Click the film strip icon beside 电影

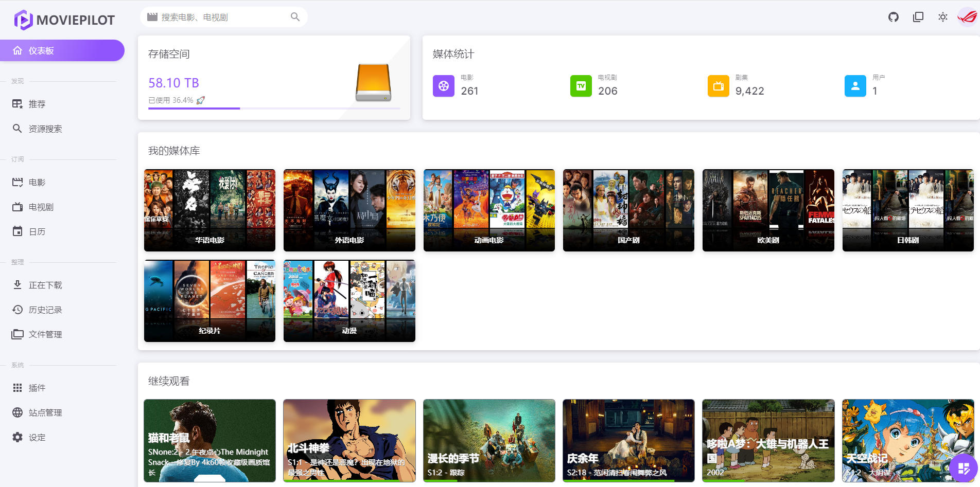pyautogui.click(x=17, y=182)
